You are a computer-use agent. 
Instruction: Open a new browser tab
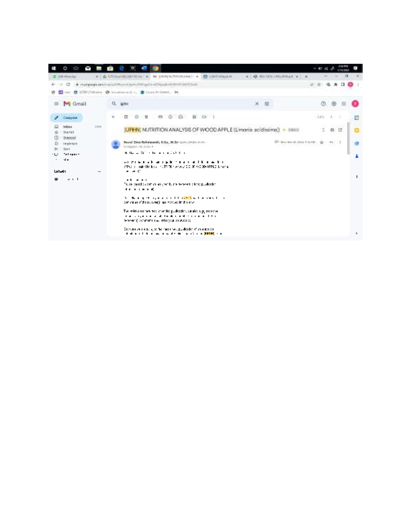(x=306, y=77)
